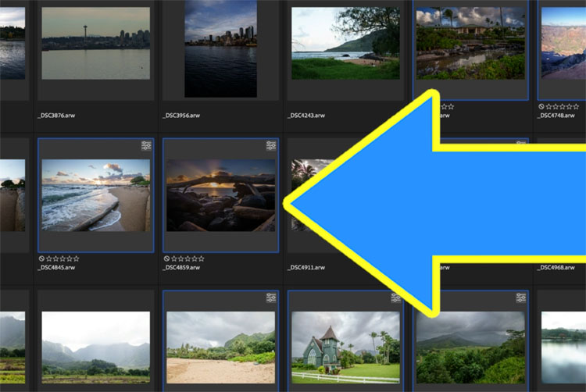Rate _DSC4859.arw with two stars
Viewport: 586px width, 392px height.
(181, 258)
